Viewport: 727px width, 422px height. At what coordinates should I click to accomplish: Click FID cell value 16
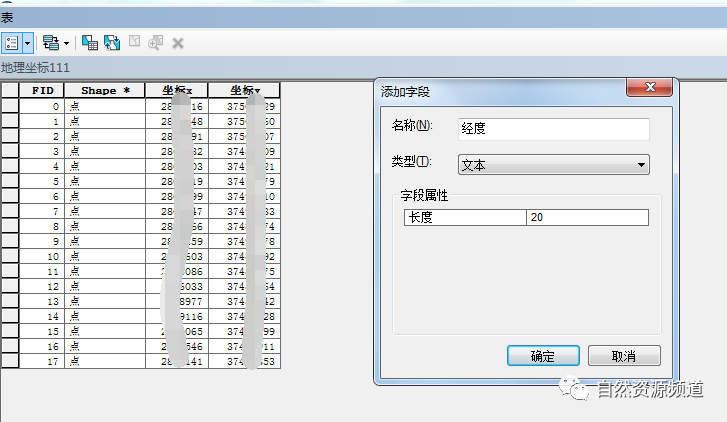click(x=42, y=346)
